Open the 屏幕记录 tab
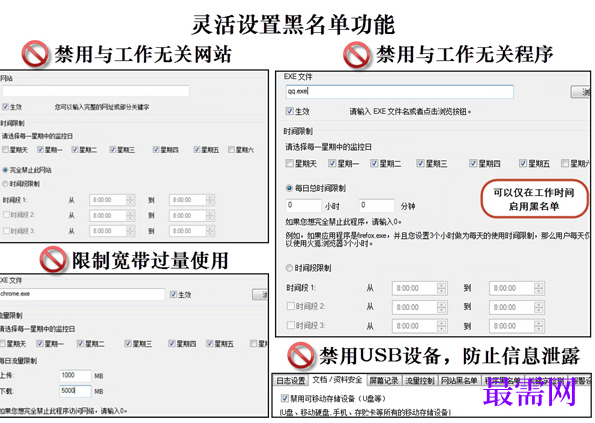The height and width of the screenshot is (423, 595). [384, 381]
